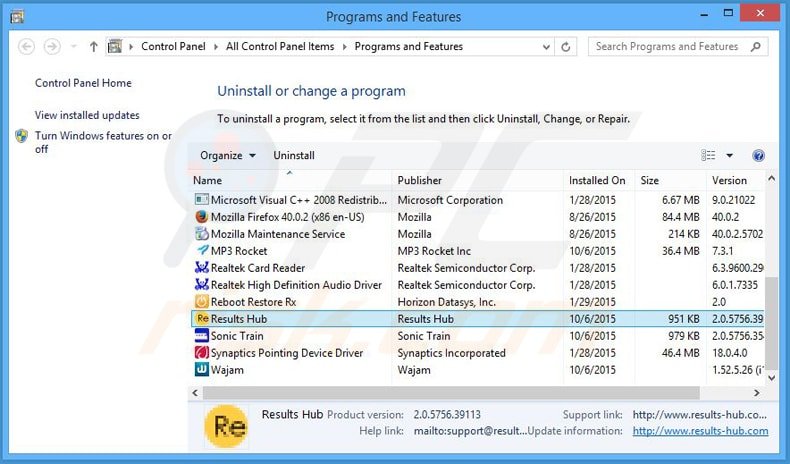Viewport: 790px width, 464px height.
Task: Click the change view icon
Action: pos(708,155)
